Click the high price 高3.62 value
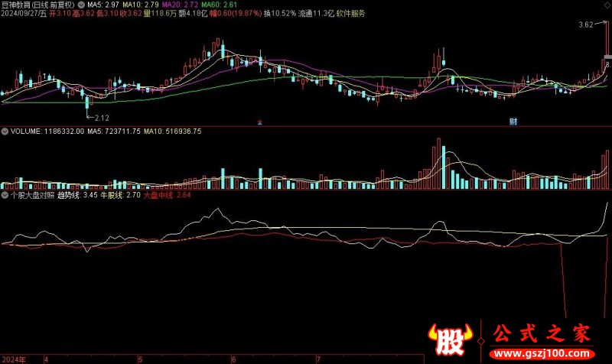The image size is (612, 364). tap(84, 14)
